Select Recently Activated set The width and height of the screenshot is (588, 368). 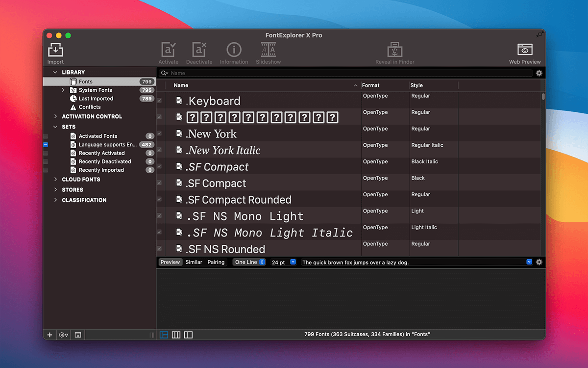click(99, 153)
